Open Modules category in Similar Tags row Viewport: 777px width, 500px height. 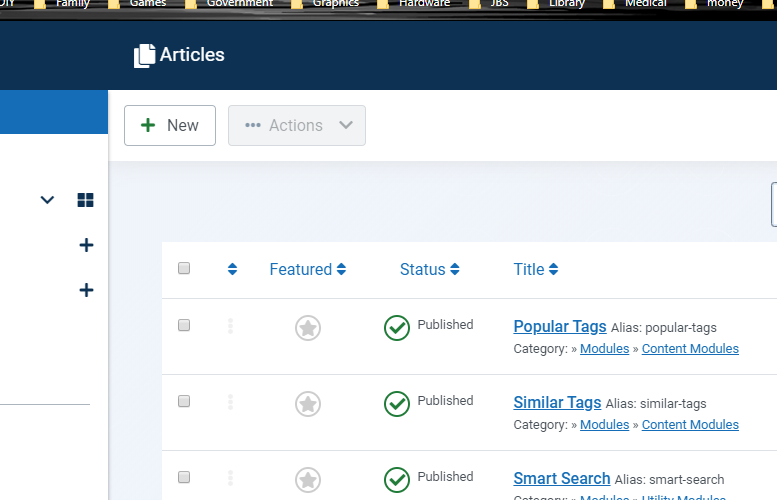click(x=605, y=425)
